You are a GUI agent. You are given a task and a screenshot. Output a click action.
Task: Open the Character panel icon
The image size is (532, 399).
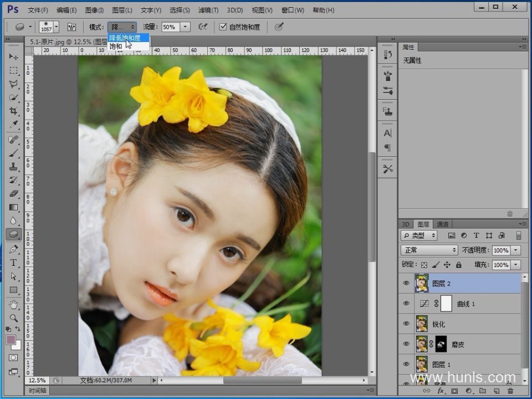pos(387,134)
